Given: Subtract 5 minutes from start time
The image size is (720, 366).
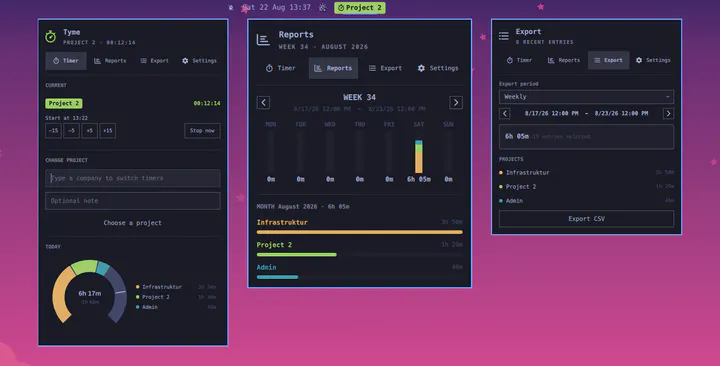Looking at the screenshot, I should point(71,130).
